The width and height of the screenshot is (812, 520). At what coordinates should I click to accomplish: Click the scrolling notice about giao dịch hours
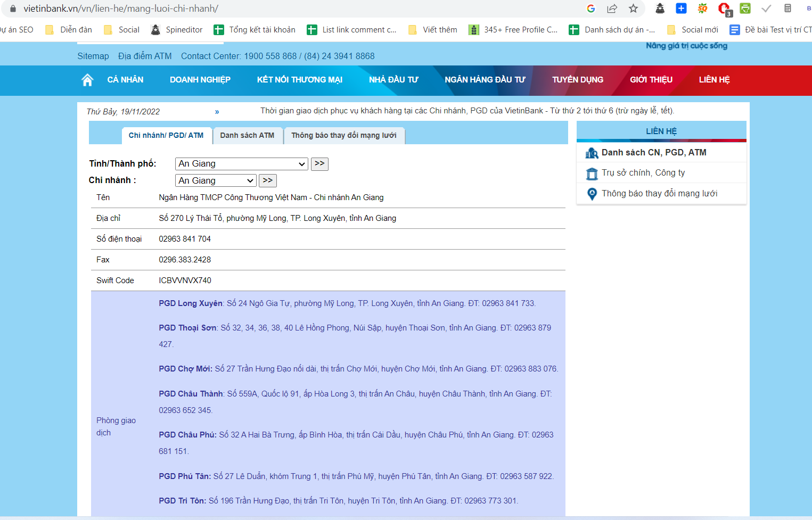click(x=467, y=111)
